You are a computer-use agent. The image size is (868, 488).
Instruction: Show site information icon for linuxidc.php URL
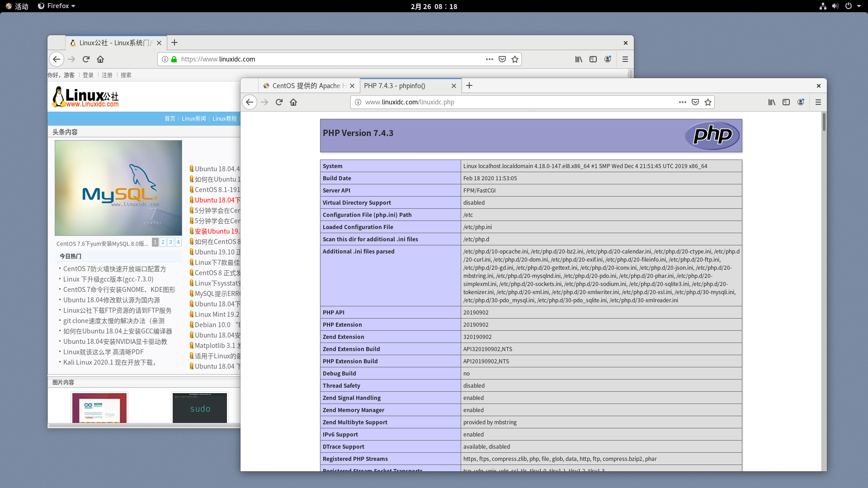[358, 102]
